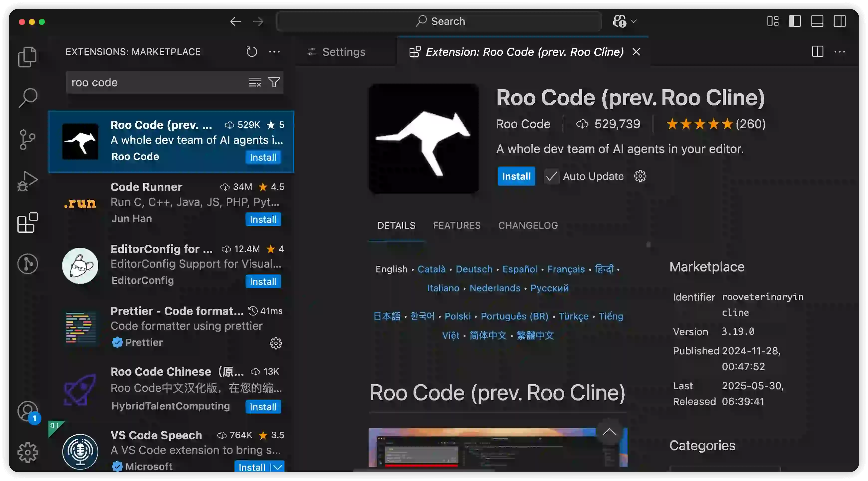Open the Extensions view icon
This screenshot has height=481, width=868.
(27, 223)
